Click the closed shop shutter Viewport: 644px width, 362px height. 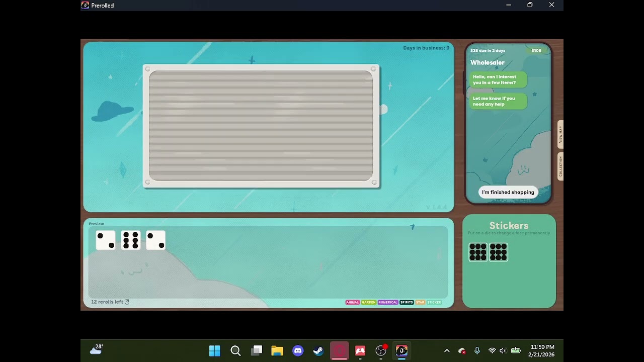[261, 126]
